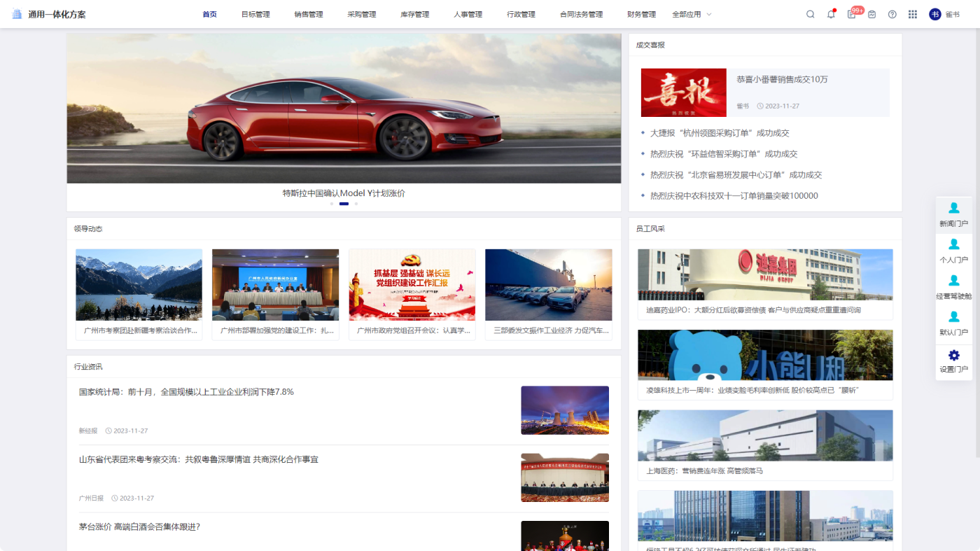Open 国家统计局 前十月工业利润 article

186,392
